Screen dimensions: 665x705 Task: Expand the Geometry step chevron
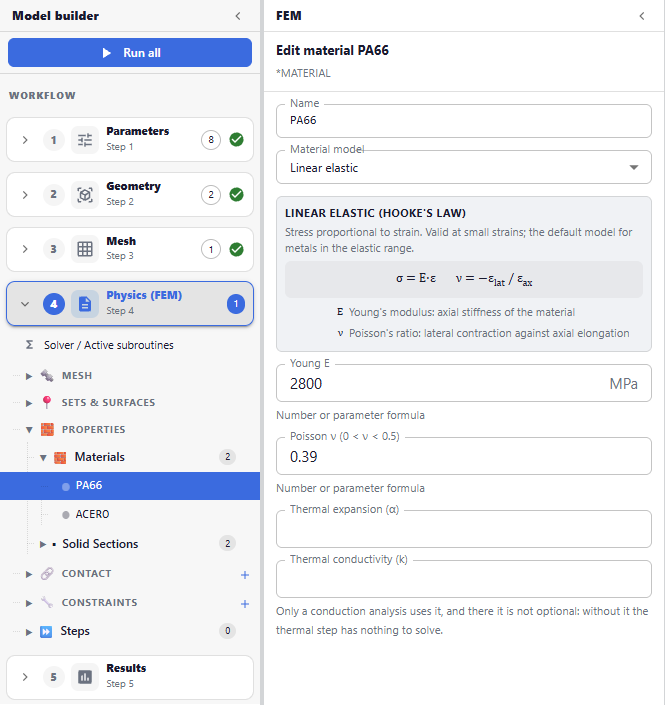tap(25, 195)
